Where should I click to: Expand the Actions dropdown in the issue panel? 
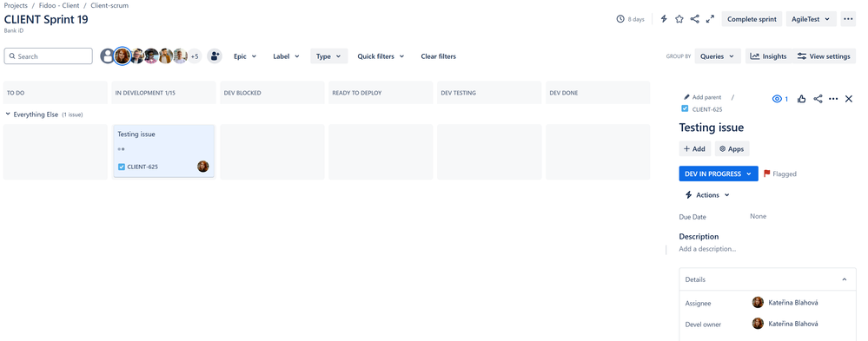(x=707, y=195)
